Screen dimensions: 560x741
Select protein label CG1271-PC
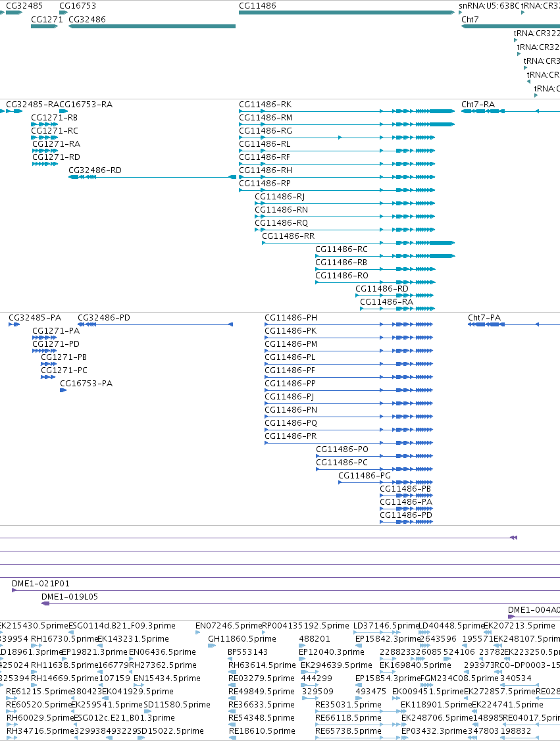click(x=64, y=370)
